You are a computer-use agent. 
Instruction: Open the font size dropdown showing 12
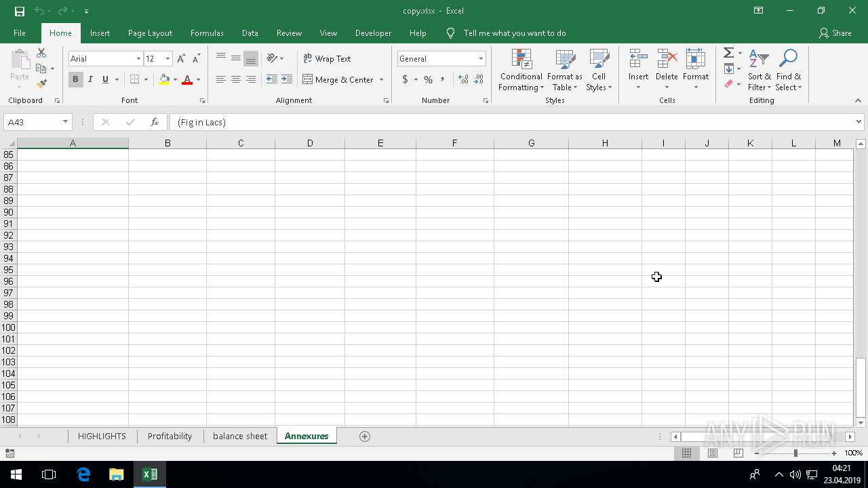click(167, 59)
